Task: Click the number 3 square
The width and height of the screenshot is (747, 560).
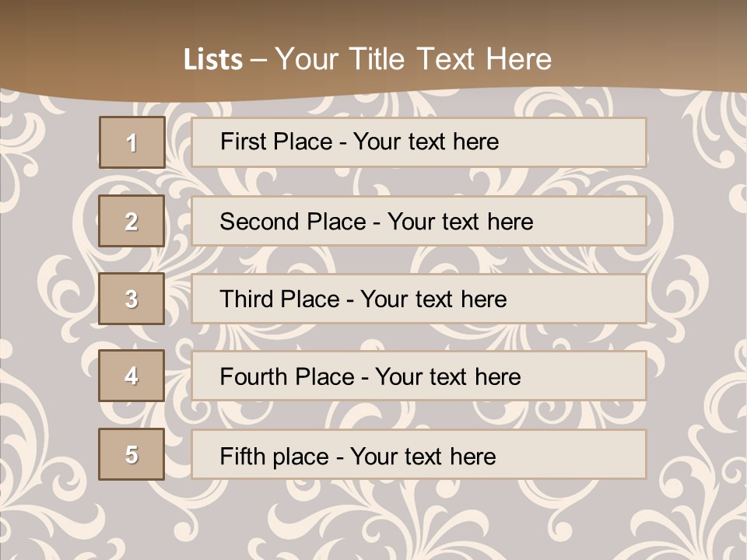Action: point(132,299)
